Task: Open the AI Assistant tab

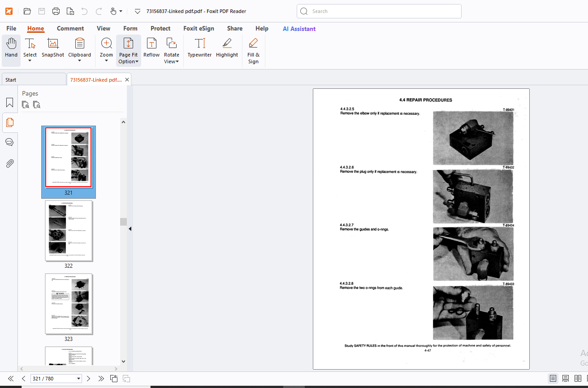Action: (x=299, y=29)
